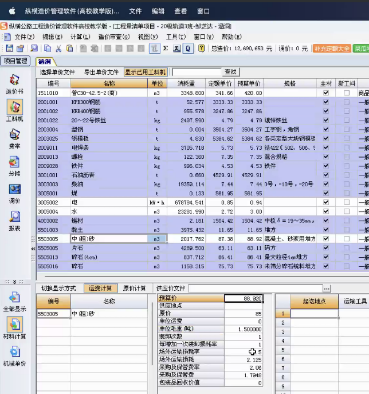This screenshot has height=394, width=369.
Task: Click the 供应价文件 input field
Action: 255,288
